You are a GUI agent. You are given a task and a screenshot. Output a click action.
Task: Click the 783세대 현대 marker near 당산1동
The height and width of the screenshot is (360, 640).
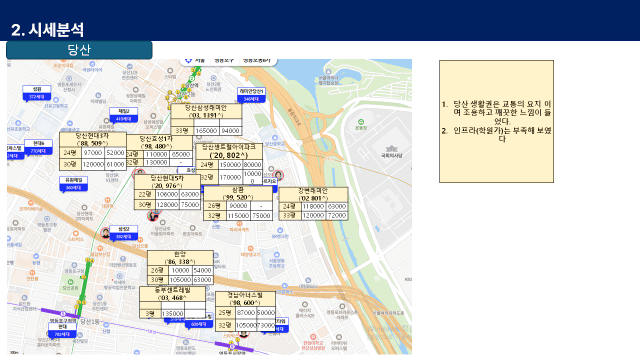coord(62,331)
